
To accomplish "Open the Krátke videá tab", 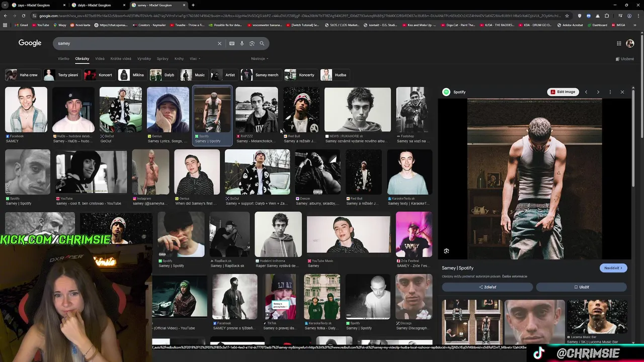I will pos(121,59).
